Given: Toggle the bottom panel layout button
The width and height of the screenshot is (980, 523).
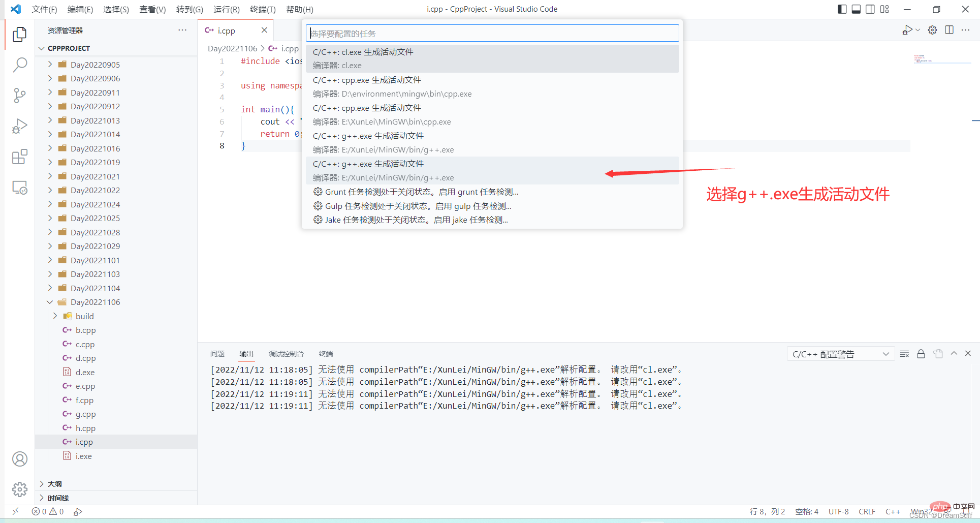Looking at the screenshot, I should point(856,9).
